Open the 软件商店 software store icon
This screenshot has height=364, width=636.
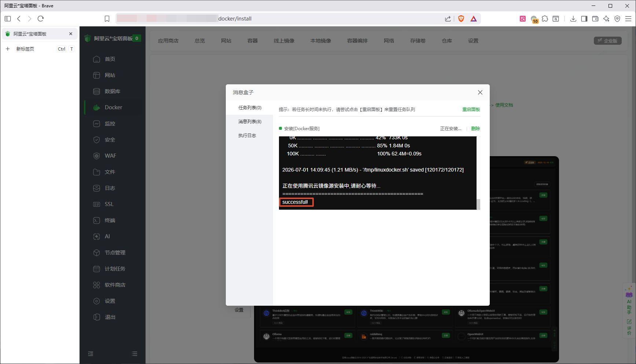pos(96,285)
